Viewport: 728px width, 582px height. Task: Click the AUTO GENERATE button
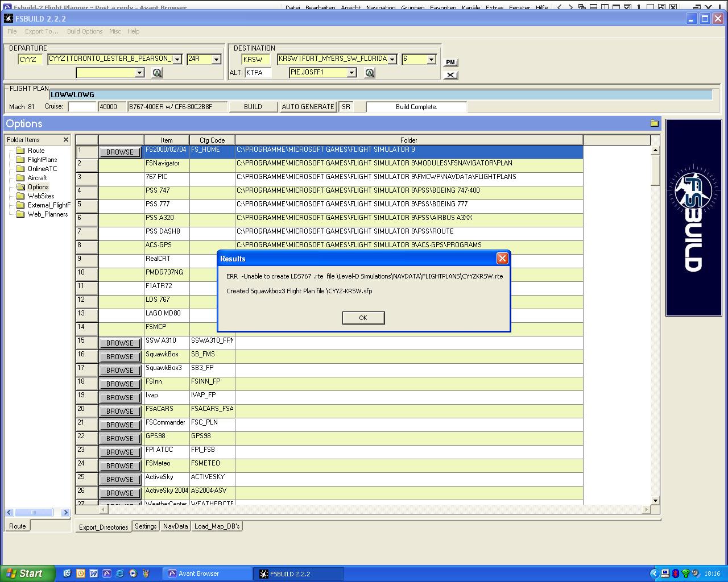(308, 107)
